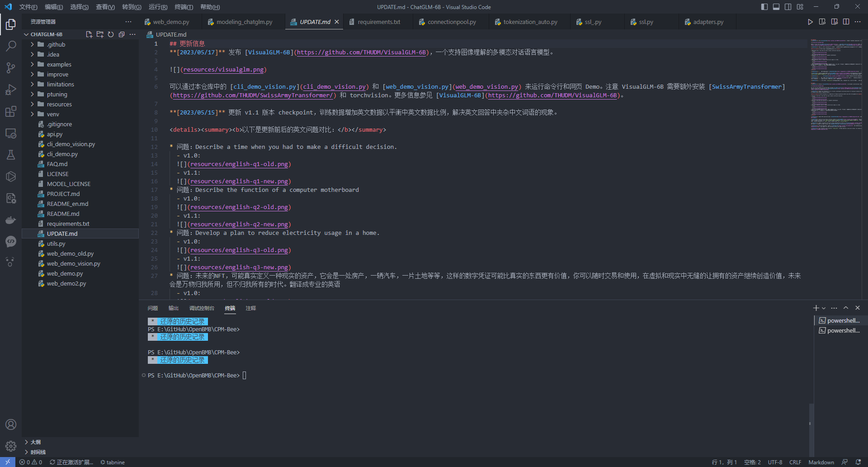Viewport: 868px width, 467px height.
Task: Expand the ptuning folder
Action: pos(57,94)
